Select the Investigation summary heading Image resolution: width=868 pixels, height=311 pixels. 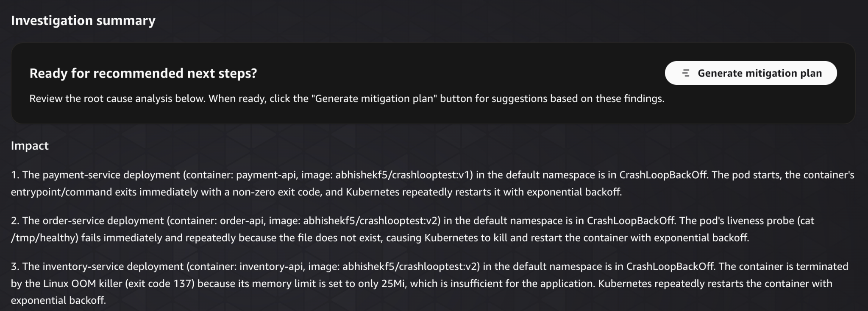[x=83, y=20]
